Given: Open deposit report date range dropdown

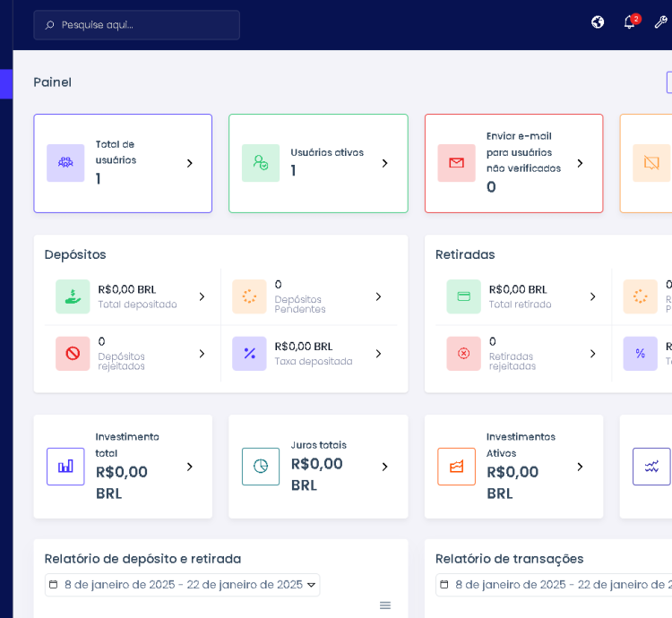Looking at the screenshot, I should click(183, 585).
